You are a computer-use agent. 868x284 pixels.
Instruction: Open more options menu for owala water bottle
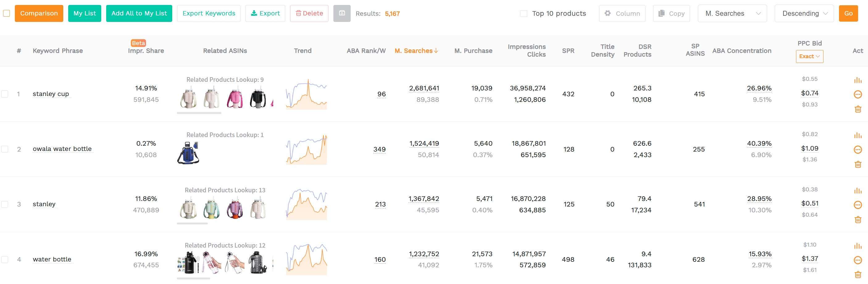coord(858,150)
